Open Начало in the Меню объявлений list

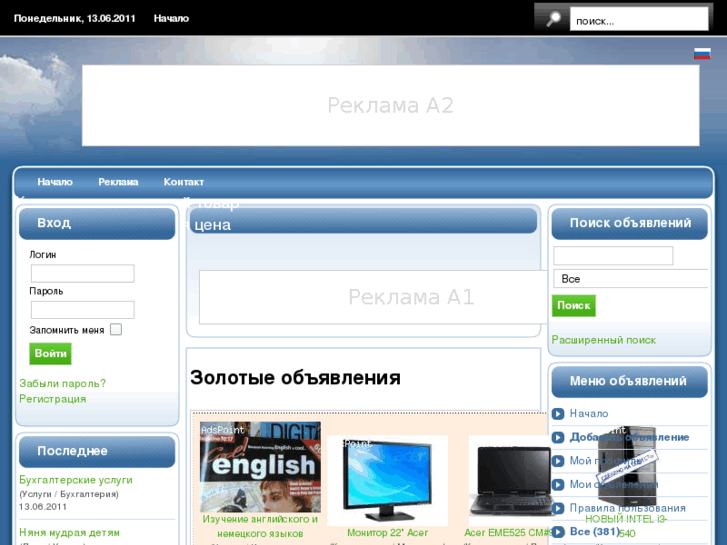(589, 413)
